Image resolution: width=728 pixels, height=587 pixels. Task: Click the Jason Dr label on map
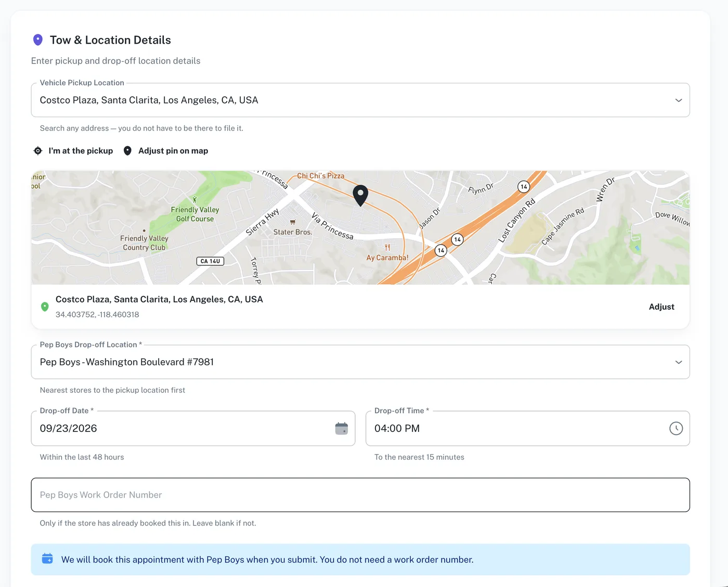pyautogui.click(x=430, y=219)
